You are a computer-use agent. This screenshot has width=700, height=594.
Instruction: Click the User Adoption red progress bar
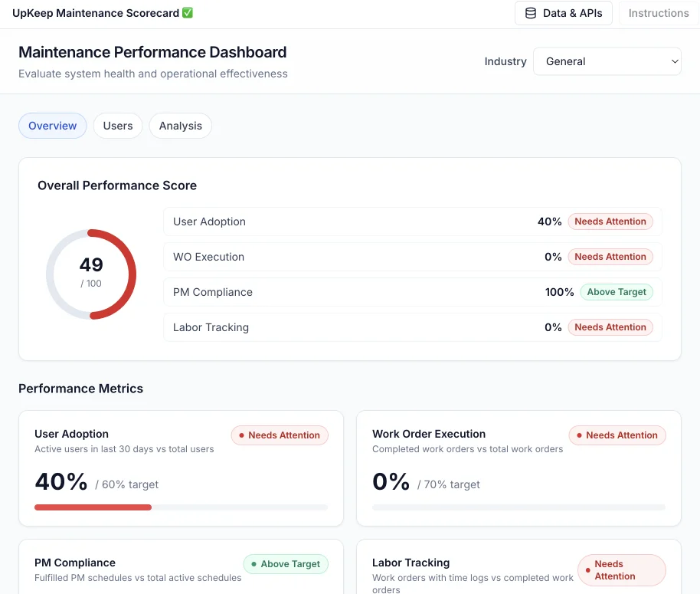click(x=93, y=507)
